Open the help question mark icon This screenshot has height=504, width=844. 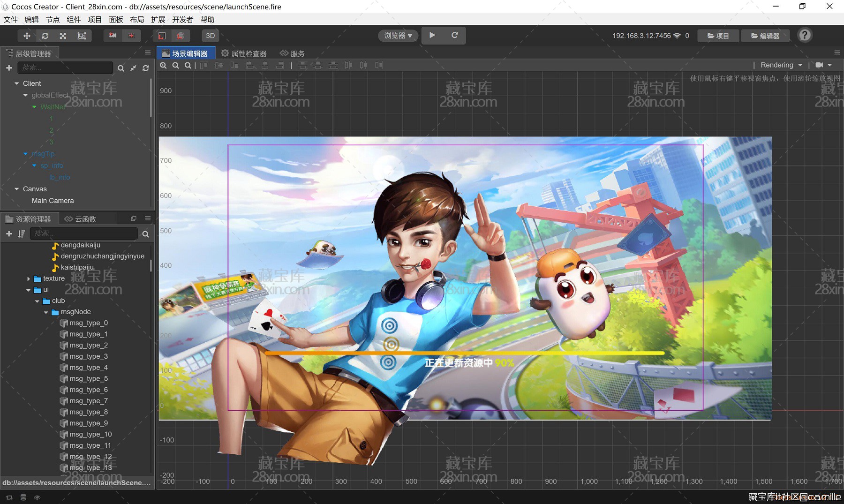point(805,35)
